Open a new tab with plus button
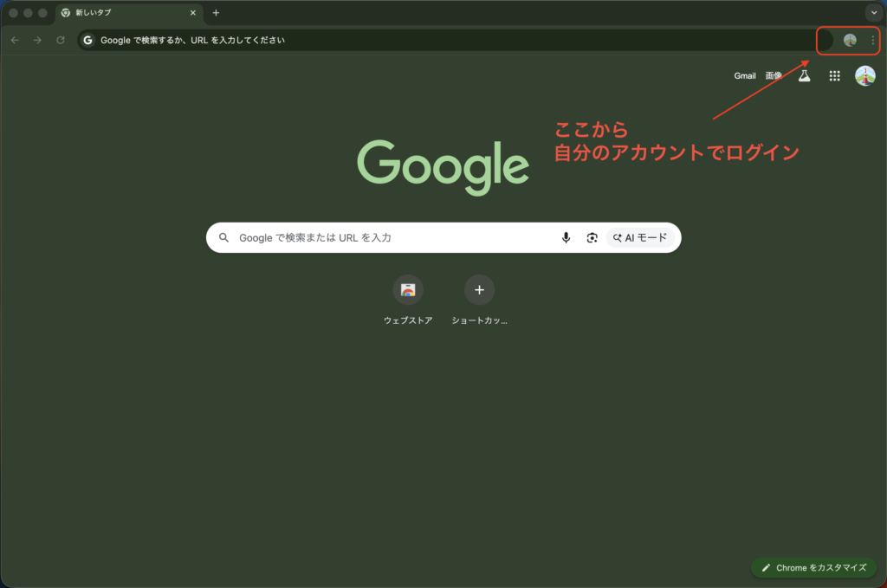Screen dimensions: 887x588 pos(216,13)
